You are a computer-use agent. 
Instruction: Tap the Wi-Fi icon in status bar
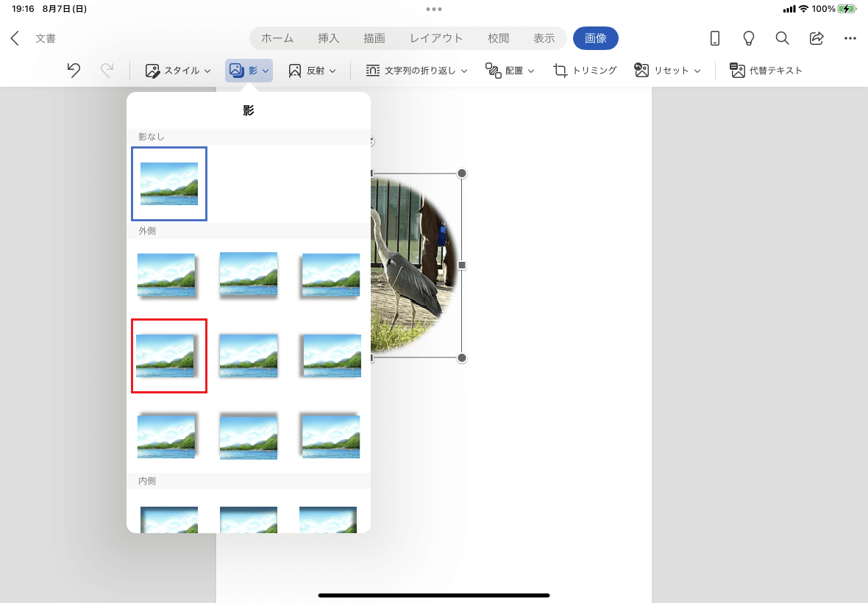click(803, 9)
